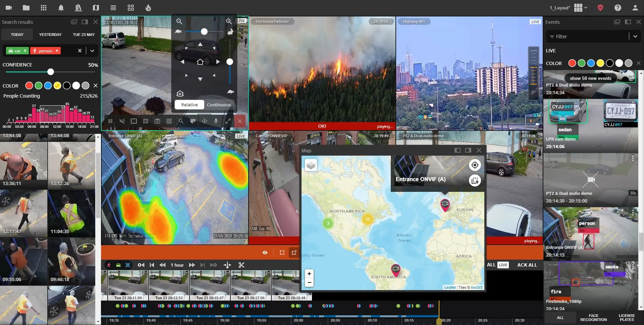Toggle the LIVE badge next to ALL
This screenshot has height=325, width=644.
click(x=503, y=265)
